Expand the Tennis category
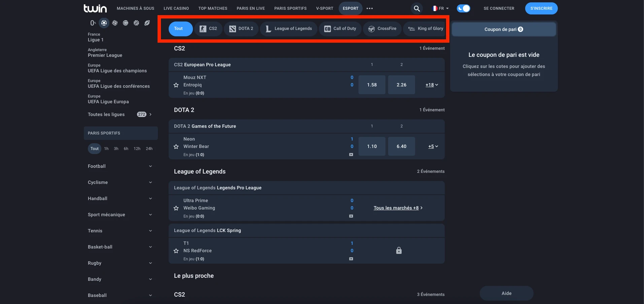This screenshot has height=304, width=644. (x=120, y=231)
